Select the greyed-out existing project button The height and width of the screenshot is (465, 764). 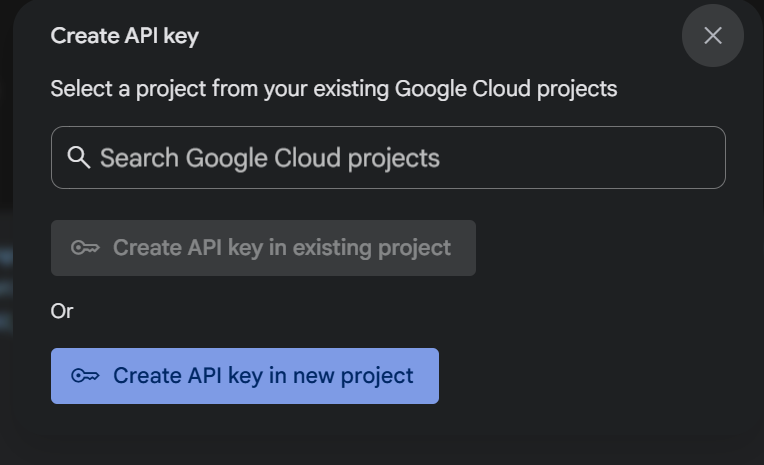pos(263,248)
